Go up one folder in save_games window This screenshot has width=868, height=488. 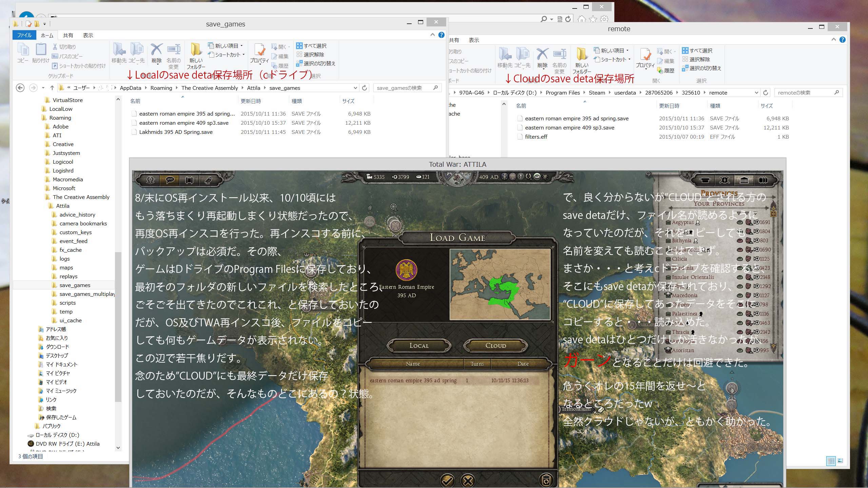[52, 88]
